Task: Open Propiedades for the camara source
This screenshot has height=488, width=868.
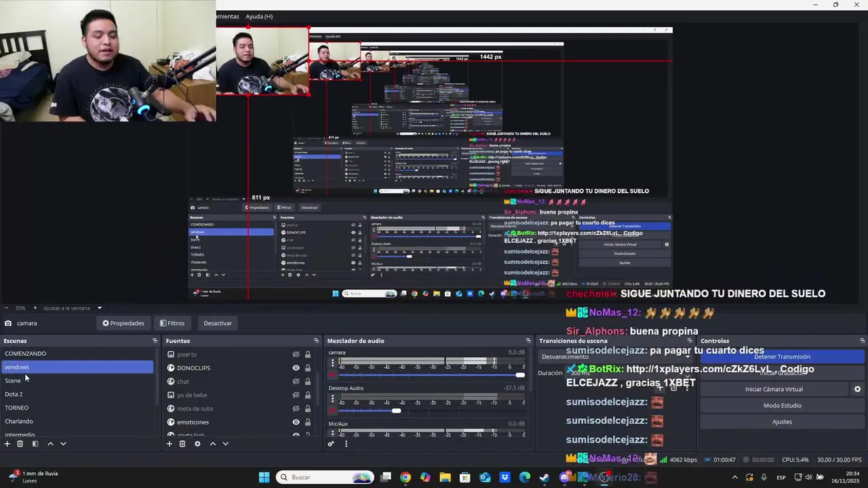Action: 123,323
